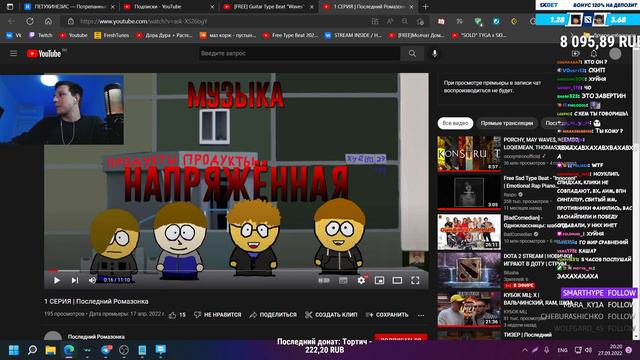Click the YouTube search input field
The image size is (640, 360).
click(x=300, y=53)
